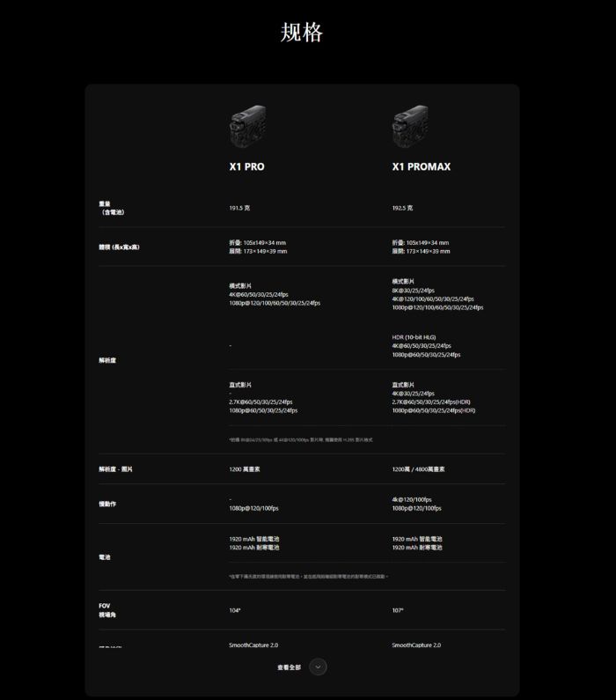Click the 192.5 克 weight value
Viewport: 616px width, 700px height.
click(x=402, y=208)
